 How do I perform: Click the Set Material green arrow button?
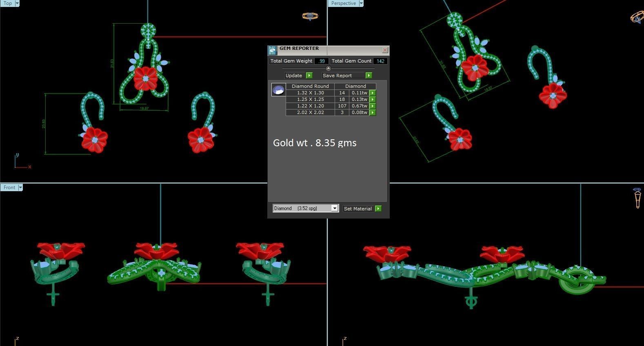click(378, 209)
